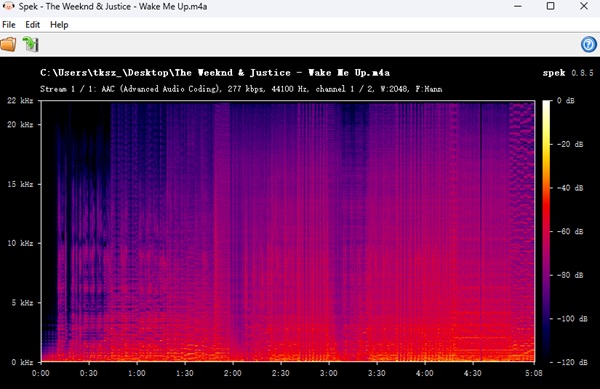Minimize the Spek window

tap(518, 6)
